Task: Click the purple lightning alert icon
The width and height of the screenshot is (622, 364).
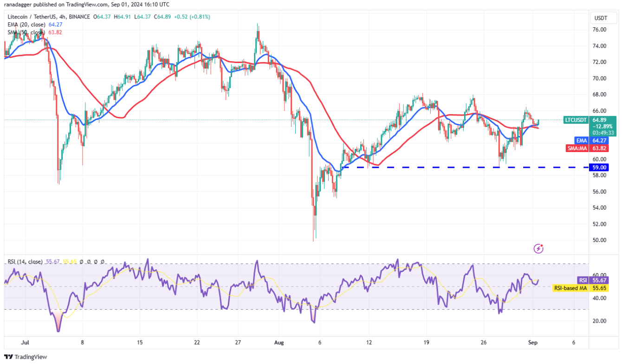Action: (x=538, y=249)
